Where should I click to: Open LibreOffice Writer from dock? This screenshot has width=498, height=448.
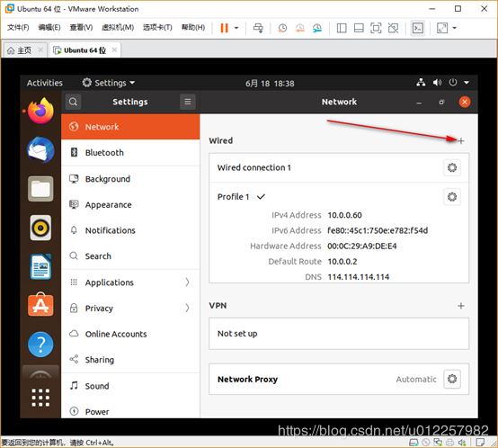[x=40, y=266]
